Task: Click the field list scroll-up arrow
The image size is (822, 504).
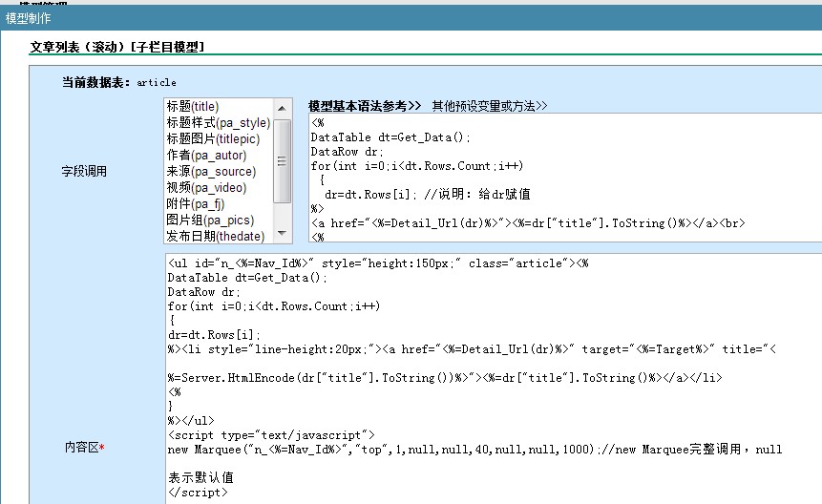Action: click(x=283, y=107)
